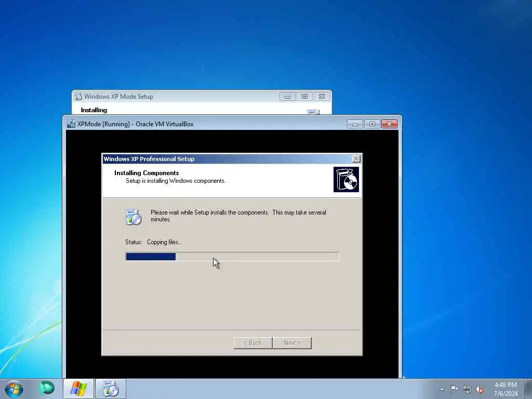Minimize the XPMode VirtualBox window
The height and width of the screenshot is (399, 532).
point(355,124)
